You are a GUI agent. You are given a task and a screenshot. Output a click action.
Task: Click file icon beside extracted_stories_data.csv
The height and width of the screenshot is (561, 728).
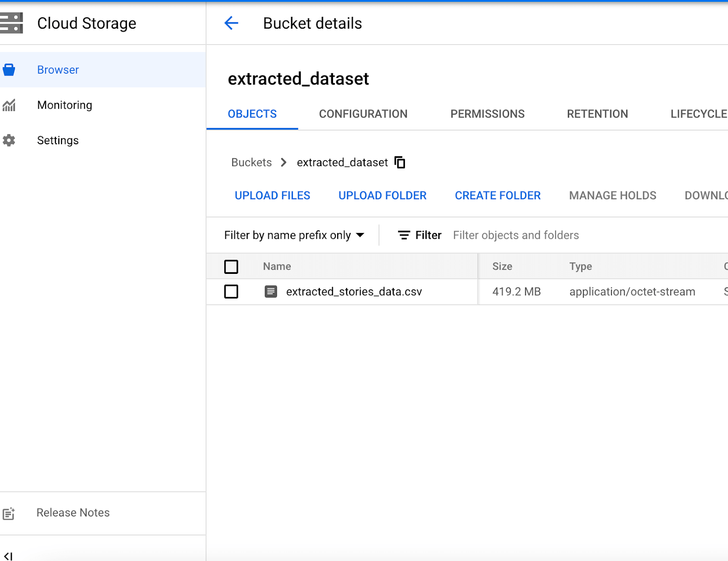click(x=271, y=291)
